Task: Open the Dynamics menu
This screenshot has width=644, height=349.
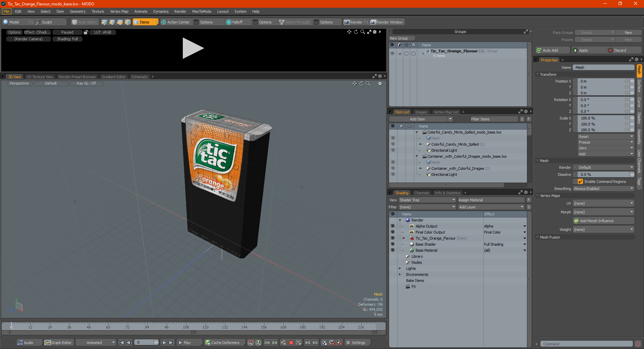Action: coord(161,11)
